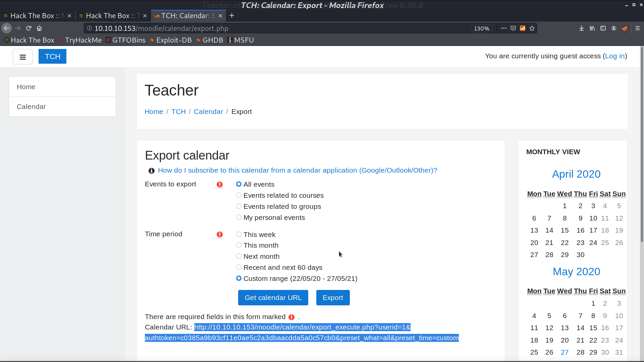
Task: Toggle the Moodle side navigation hamburger
Action: pyautogui.click(x=22, y=57)
